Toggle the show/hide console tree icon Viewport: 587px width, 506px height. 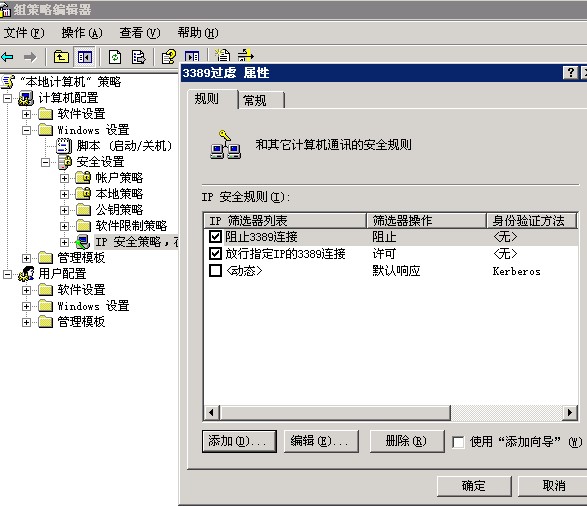[85, 57]
